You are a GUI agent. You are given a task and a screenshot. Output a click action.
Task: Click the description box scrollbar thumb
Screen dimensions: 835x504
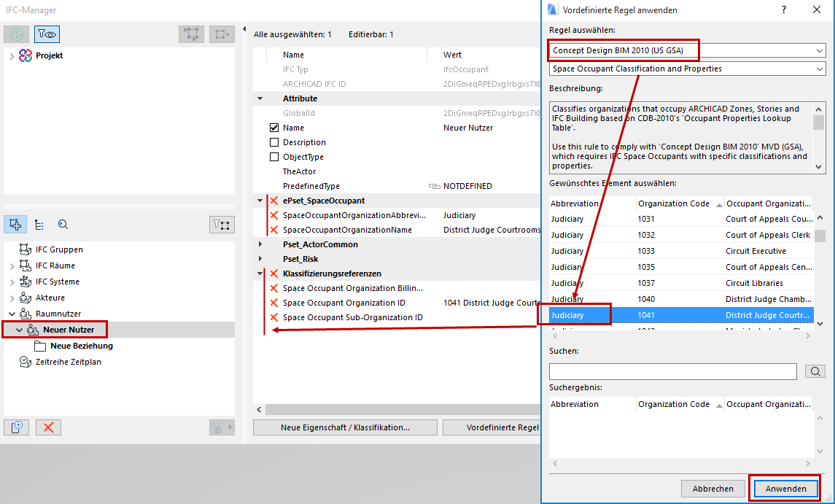pos(818,122)
